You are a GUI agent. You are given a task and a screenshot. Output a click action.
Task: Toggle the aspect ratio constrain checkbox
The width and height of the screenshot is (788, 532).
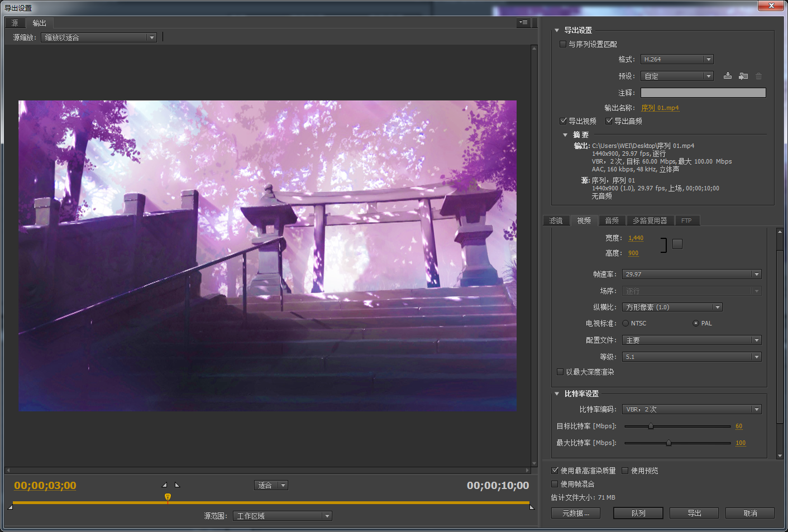(x=677, y=244)
